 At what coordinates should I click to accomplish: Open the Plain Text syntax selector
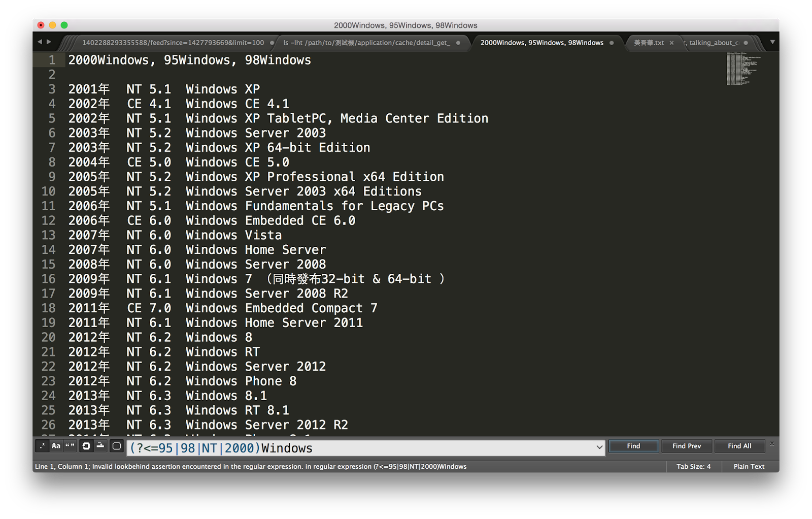749,466
